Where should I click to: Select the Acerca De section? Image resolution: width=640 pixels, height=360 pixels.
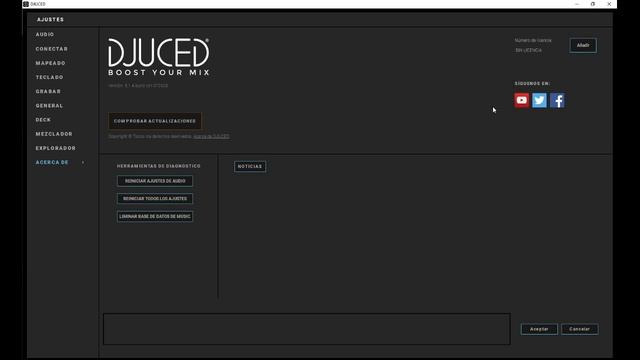(52, 162)
